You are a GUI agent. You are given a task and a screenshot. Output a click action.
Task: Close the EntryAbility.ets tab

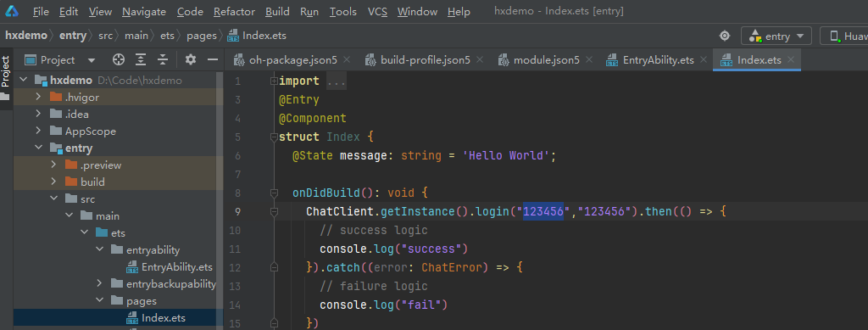tap(704, 59)
